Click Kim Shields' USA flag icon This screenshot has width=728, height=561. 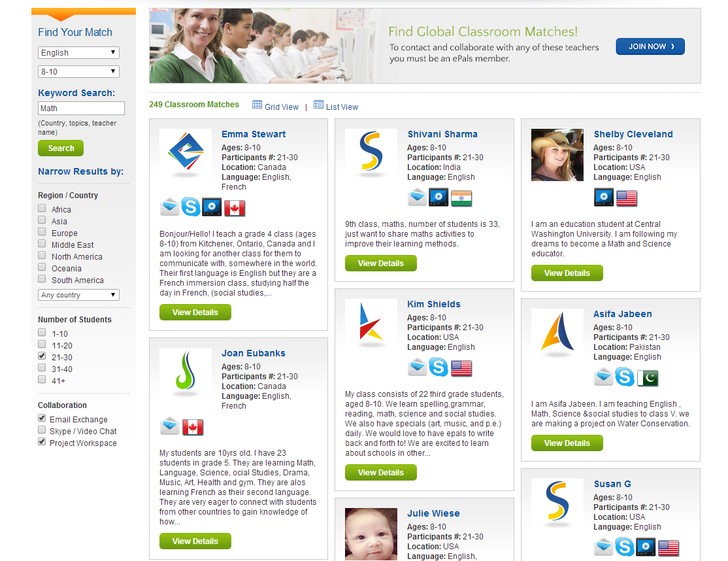pyautogui.click(x=461, y=368)
